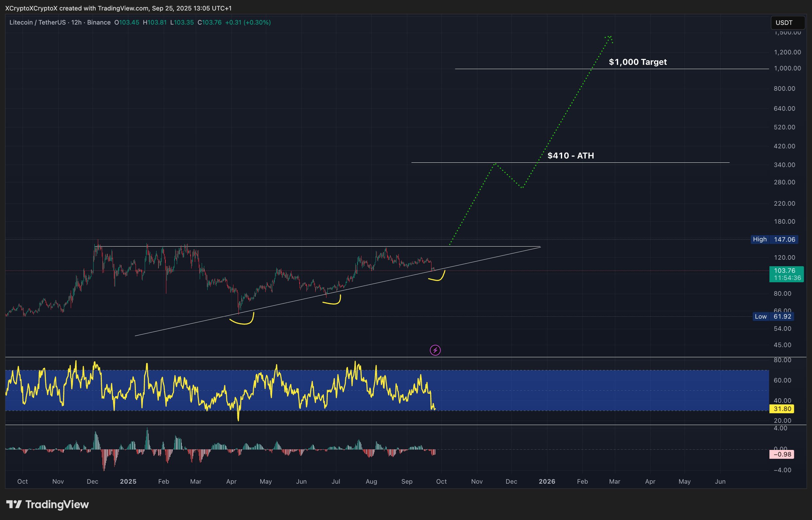
Task: Click Binance exchange name in the legend
Action: [99, 22]
